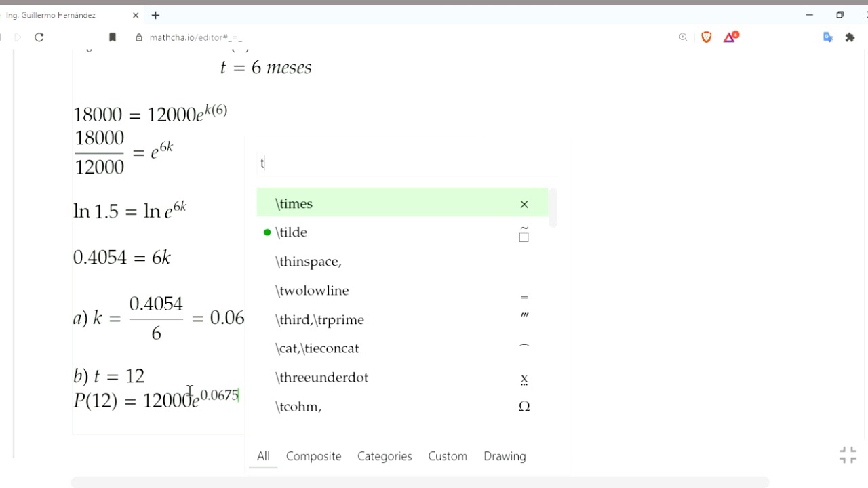Exit fullscreen with the collapse arrows icon
Screen dimensions: 868x488
click(848, 455)
